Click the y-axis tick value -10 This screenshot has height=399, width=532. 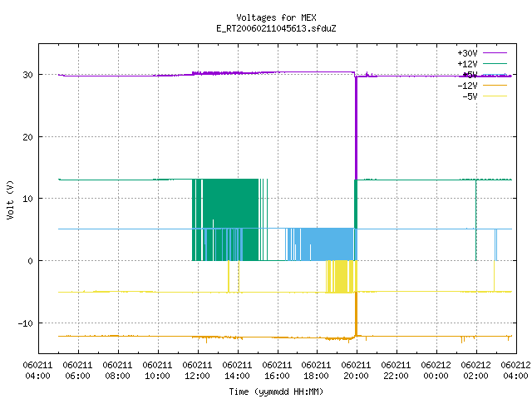(26, 323)
